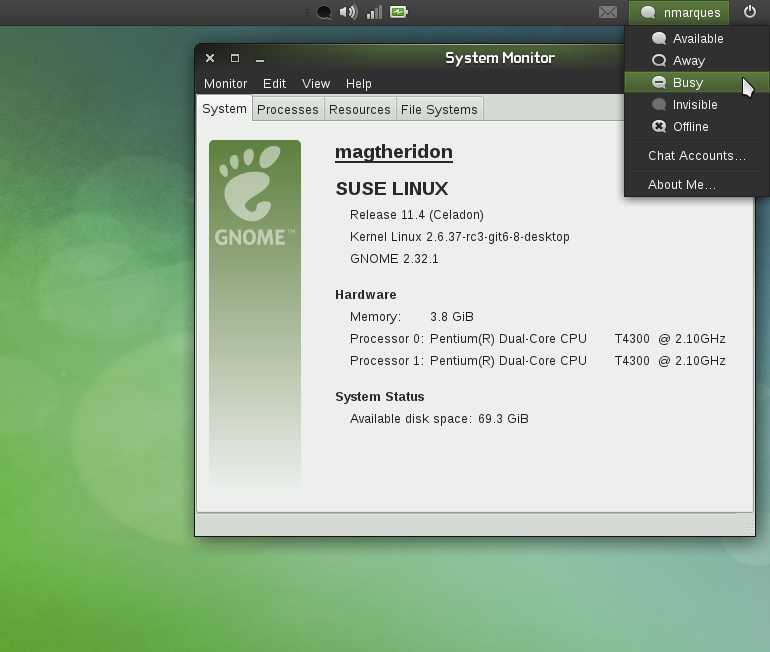The image size is (770, 652).
Task: Set chat status to Invisible
Action: pyautogui.click(x=696, y=105)
